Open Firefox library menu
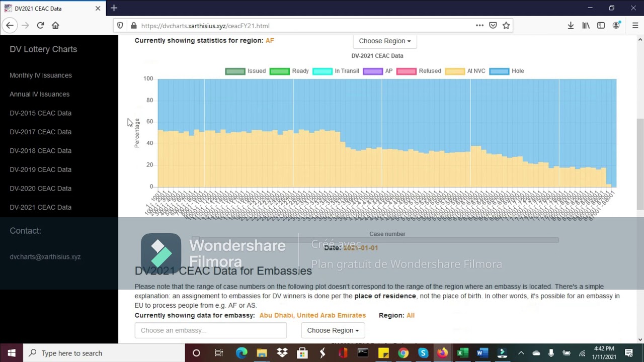The image size is (644, 362). coord(586,25)
